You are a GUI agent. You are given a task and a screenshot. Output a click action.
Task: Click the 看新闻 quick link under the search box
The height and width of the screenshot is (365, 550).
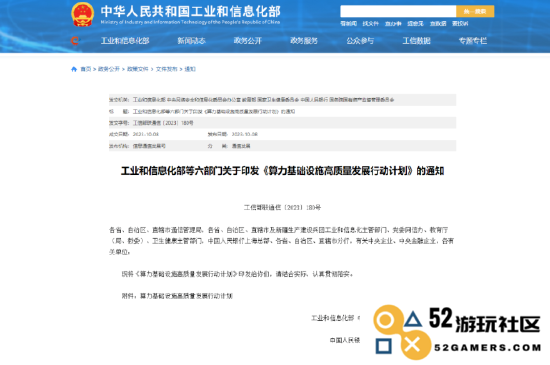(x=348, y=23)
